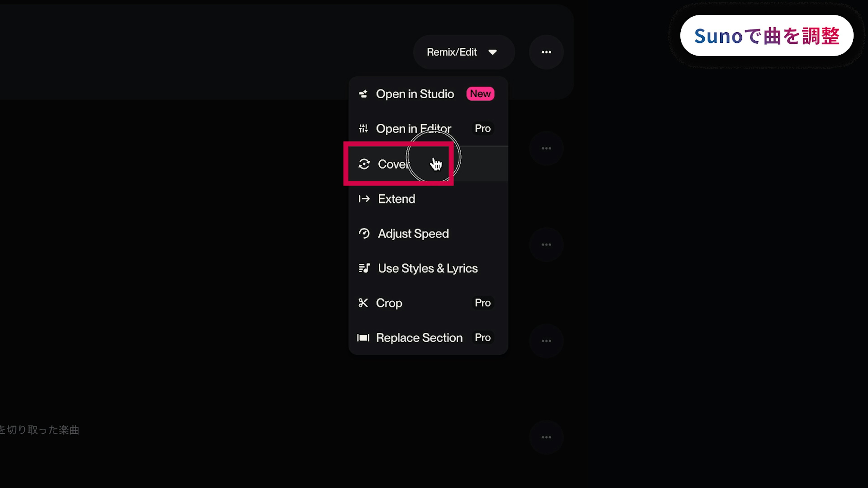Click the Crop scissors icon

(363, 303)
